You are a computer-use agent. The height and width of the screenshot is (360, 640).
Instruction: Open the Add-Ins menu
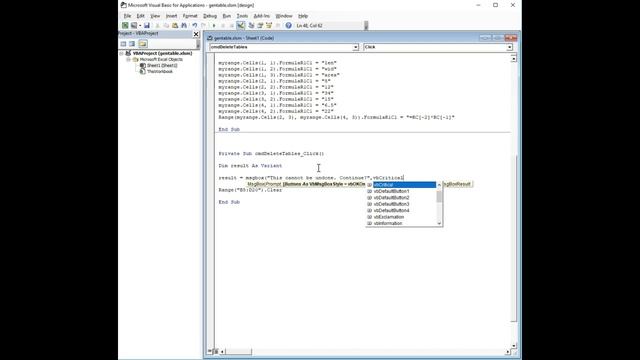[262, 16]
